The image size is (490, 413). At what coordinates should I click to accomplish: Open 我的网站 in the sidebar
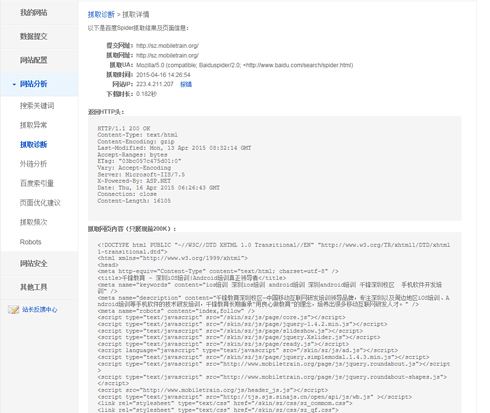(x=33, y=13)
